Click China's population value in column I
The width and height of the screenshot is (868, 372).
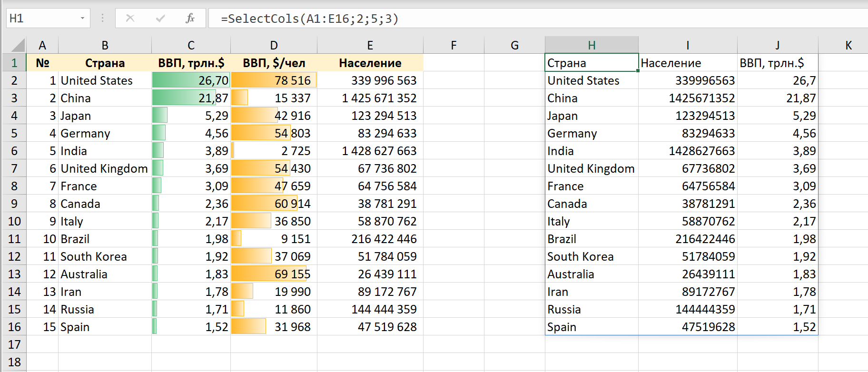pyautogui.click(x=688, y=98)
